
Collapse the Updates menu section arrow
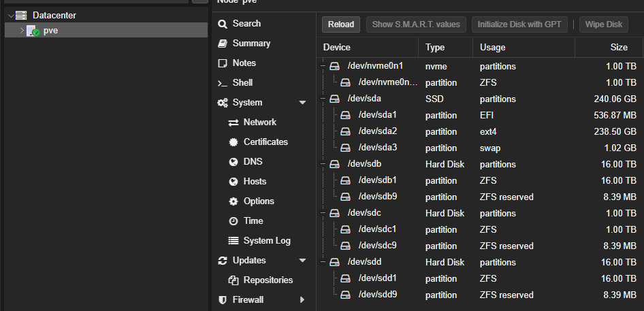[x=303, y=261]
